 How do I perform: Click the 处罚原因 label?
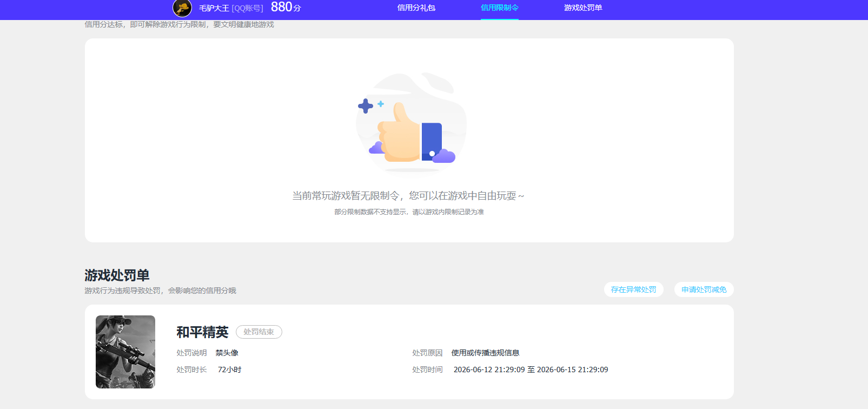(427, 353)
